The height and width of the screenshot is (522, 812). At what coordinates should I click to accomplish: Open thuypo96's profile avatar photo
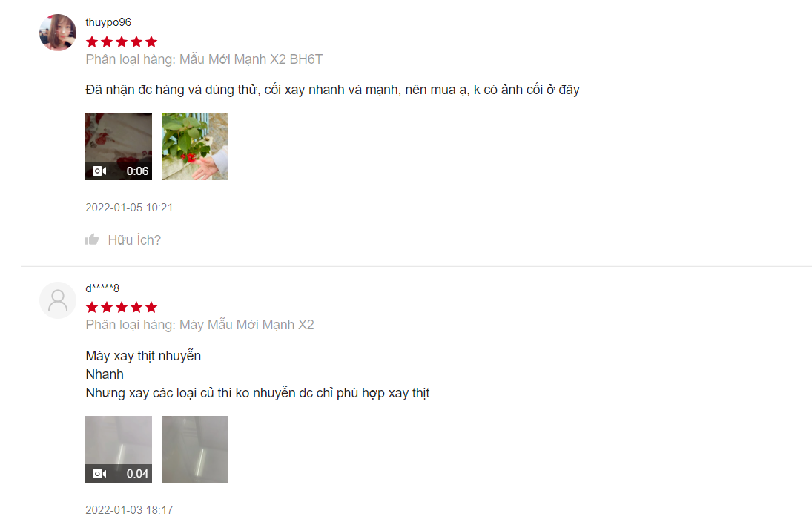pyautogui.click(x=58, y=33)
